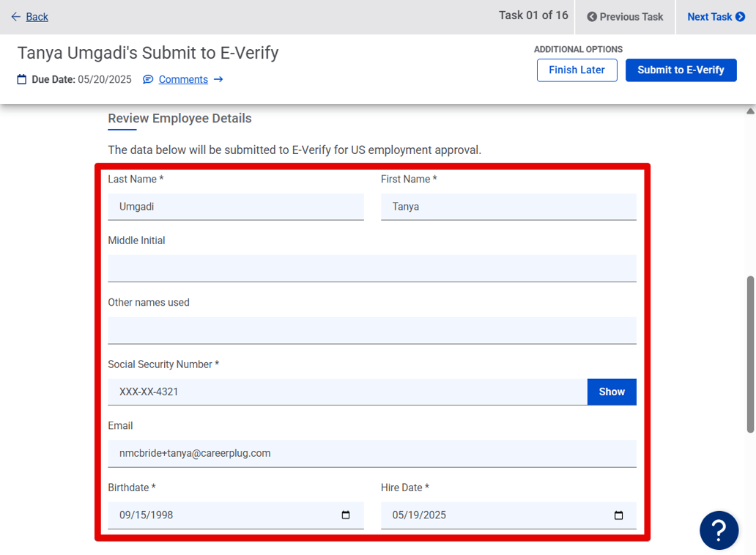Open the help question mark icon
The image size is (756, 555).
pyautogui.click(x=719, y=530)
